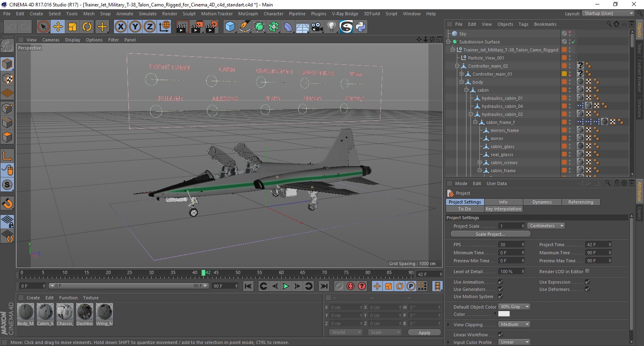Activate the Rotate tool
The image size is (644, 346).
tap(87, 27)
